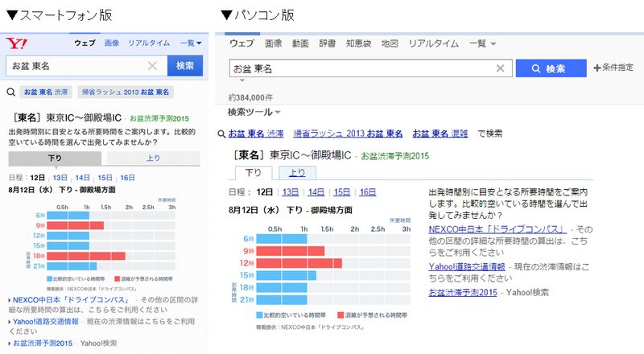
Task: Select the 下り tab in PC chart
Action: pos(254,172)
